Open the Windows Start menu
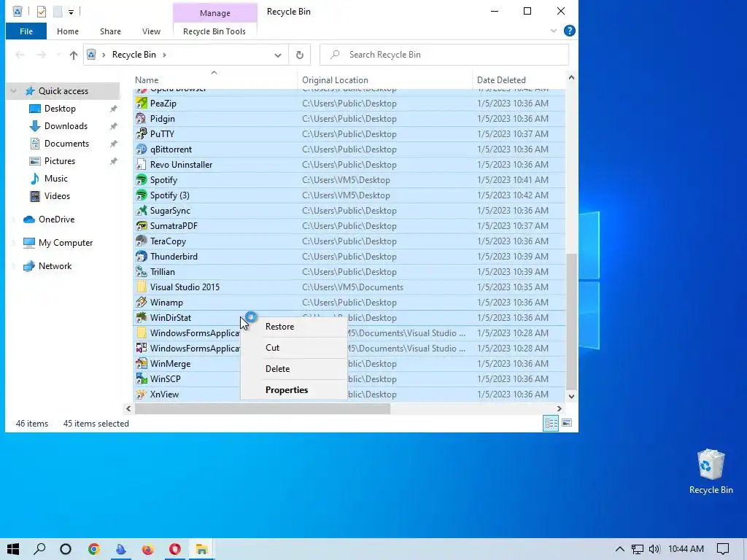This screenshot has width=747, height=560. point(13,549)
